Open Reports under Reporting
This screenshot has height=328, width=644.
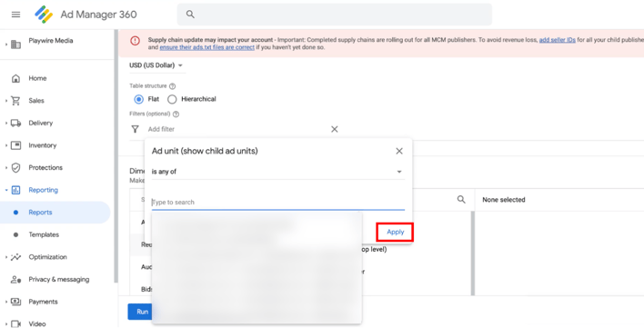[40, 213]
